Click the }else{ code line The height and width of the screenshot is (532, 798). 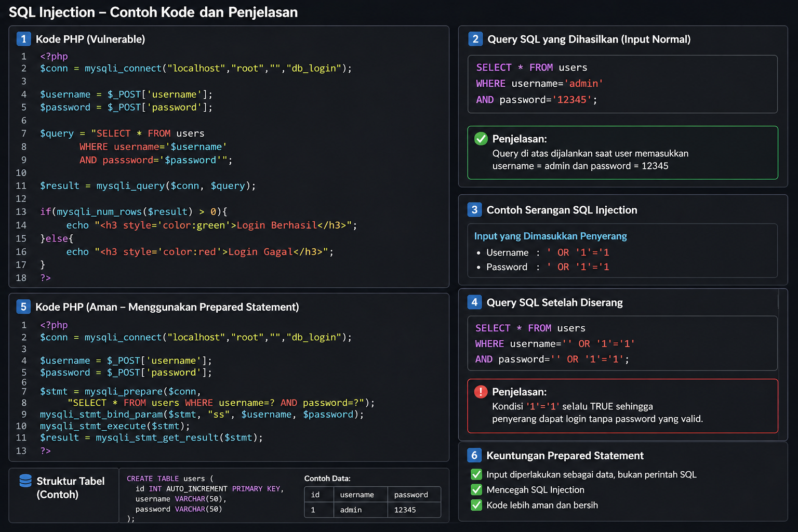tap(57, 238)
